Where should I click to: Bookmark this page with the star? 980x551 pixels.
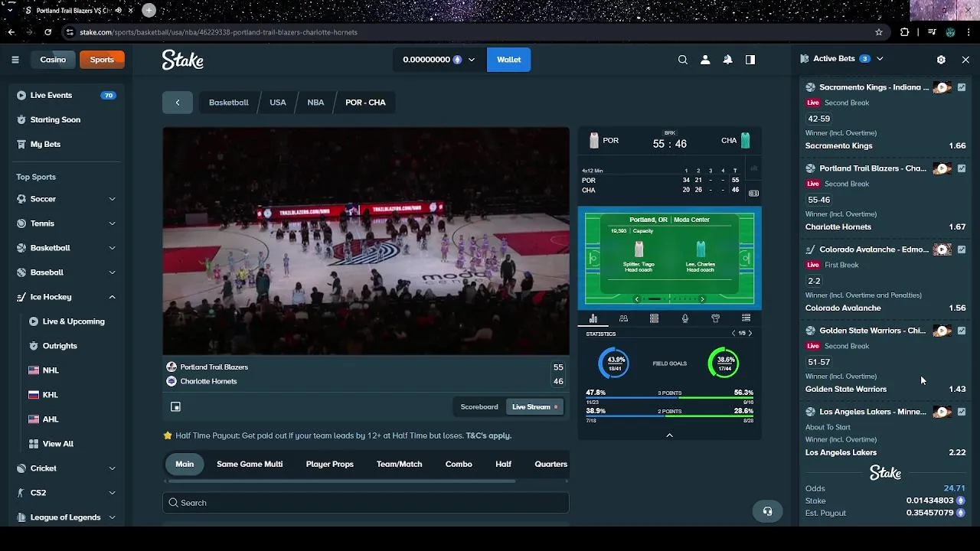879,32
